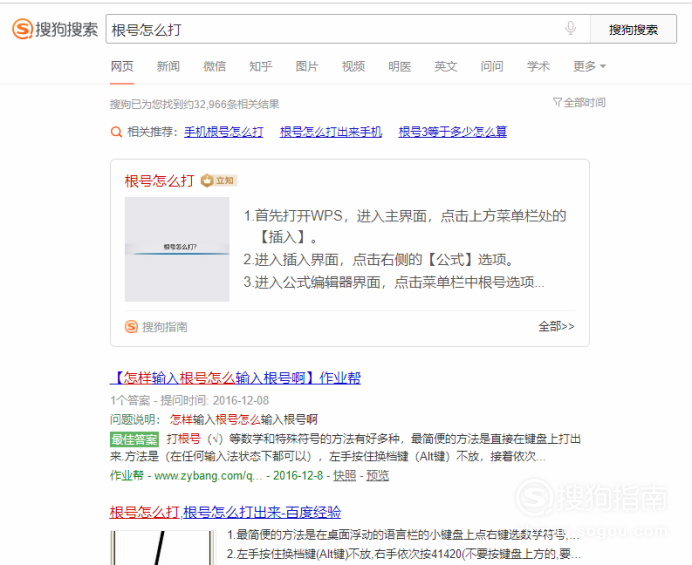
Task: Switch to the 知乎 tab
Action: pos(260,66)
